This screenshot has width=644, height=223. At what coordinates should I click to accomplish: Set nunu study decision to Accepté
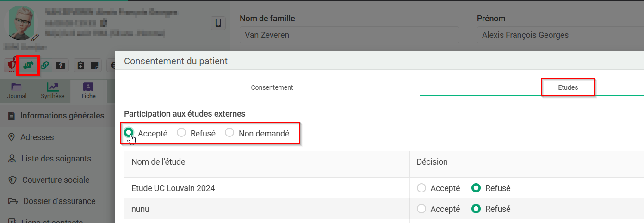click(439, 209)
